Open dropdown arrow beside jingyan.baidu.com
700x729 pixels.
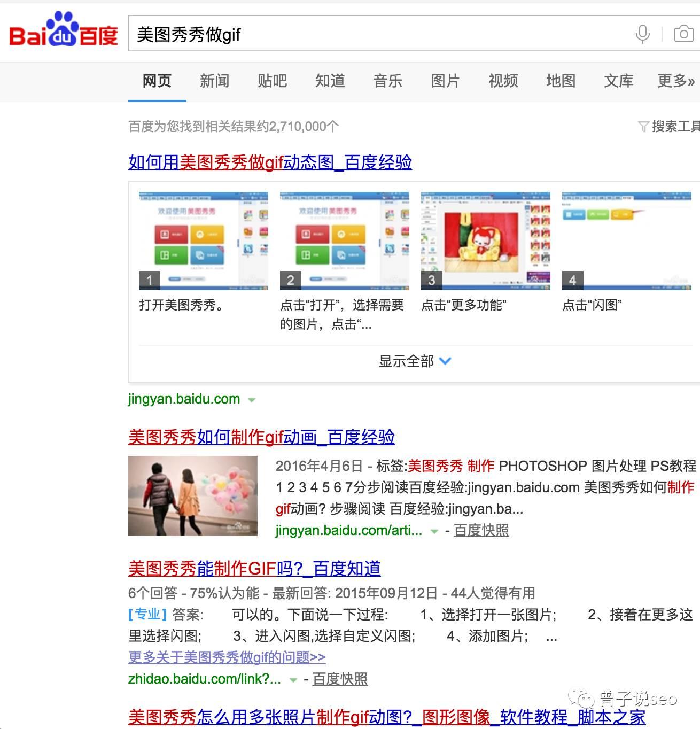[252, 400]
